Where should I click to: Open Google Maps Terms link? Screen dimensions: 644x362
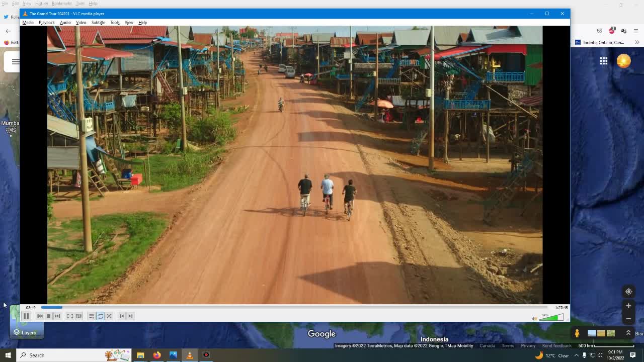tap(508, 346)
